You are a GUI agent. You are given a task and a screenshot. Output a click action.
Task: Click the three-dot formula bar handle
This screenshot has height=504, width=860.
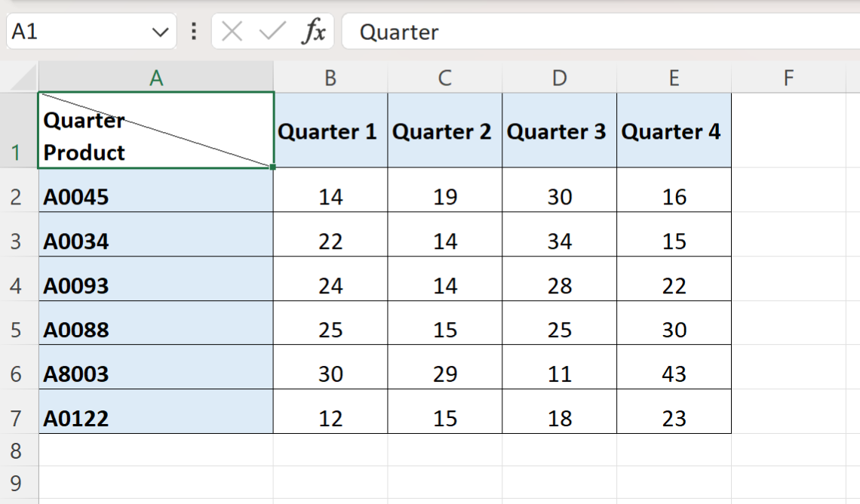coord(194,31)
